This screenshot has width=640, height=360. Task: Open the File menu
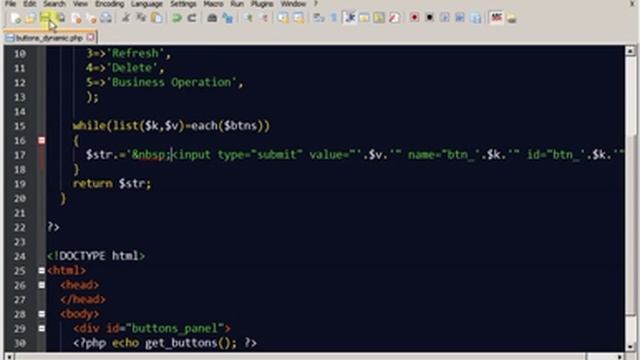(10, 4)
